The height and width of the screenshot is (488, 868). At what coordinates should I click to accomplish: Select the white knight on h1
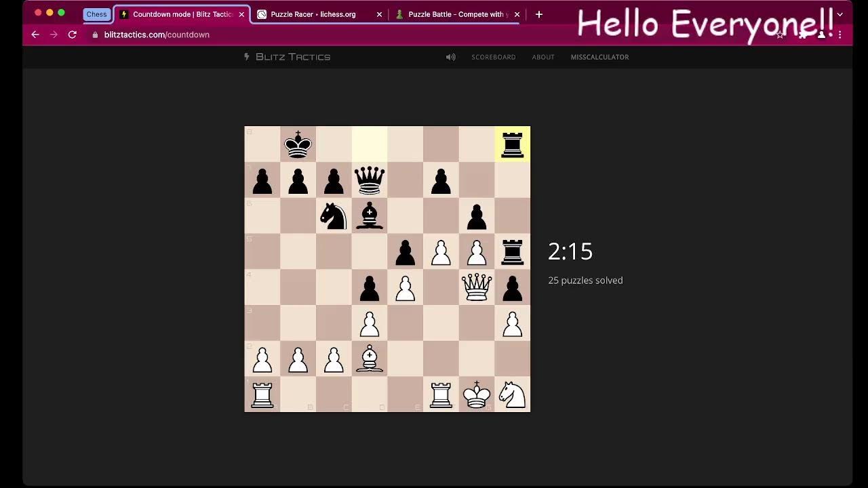(x=512, y=394)
